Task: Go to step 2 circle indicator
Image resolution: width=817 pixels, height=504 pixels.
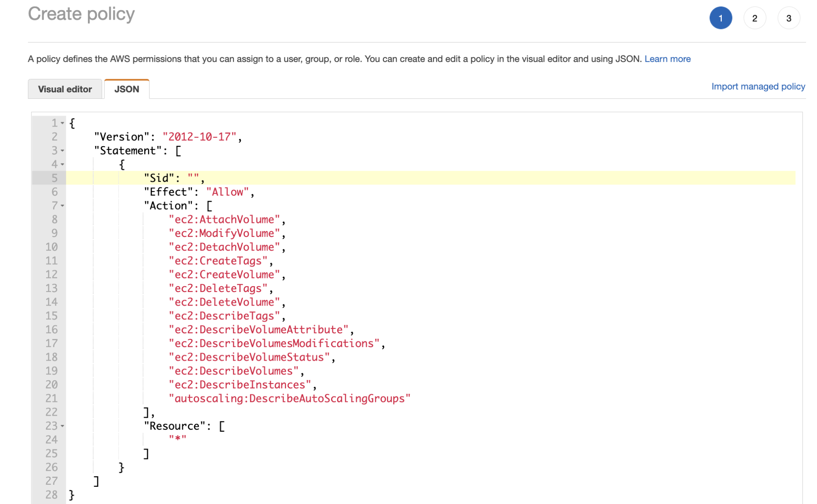Action: click(754, 18)
